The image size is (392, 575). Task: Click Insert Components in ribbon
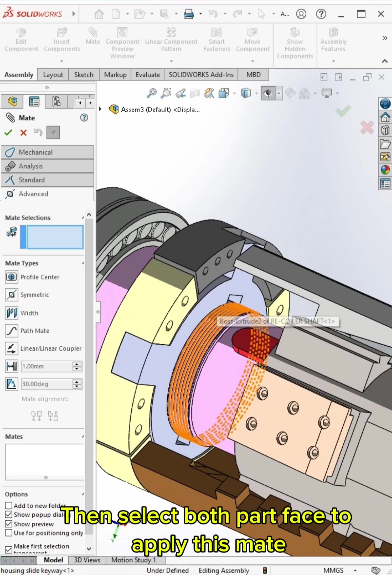62,40
